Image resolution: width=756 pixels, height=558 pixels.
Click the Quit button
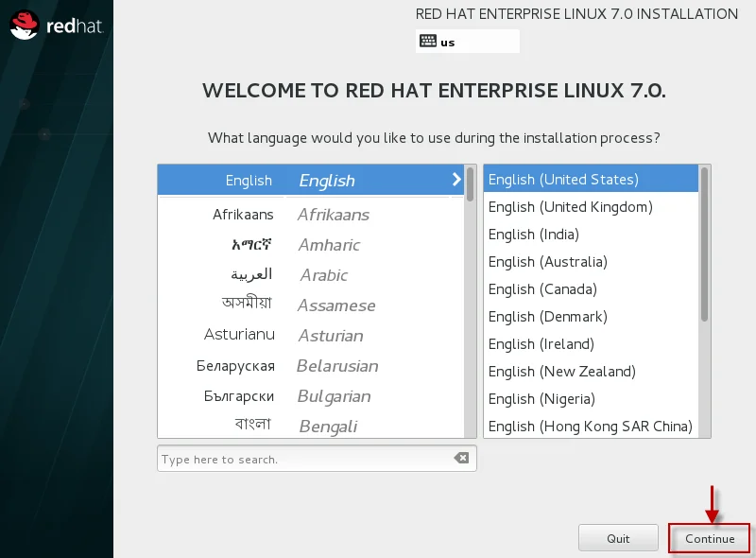coord(618,538)
